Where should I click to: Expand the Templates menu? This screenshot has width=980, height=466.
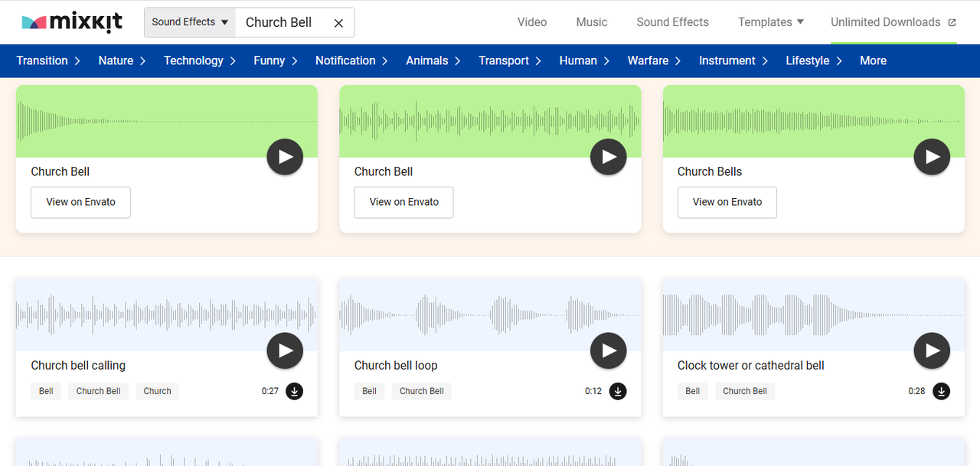771,22
